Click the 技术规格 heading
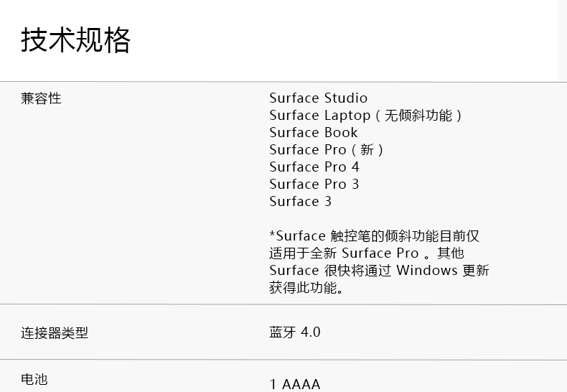Image resolution: width=567 pixels, height=392 pixels. 76,40
